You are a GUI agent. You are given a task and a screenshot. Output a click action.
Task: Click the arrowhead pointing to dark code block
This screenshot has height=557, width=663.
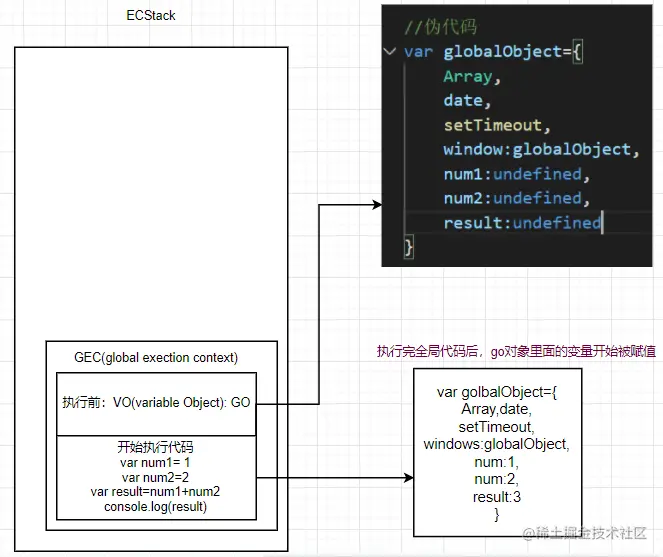click(375, 204)
